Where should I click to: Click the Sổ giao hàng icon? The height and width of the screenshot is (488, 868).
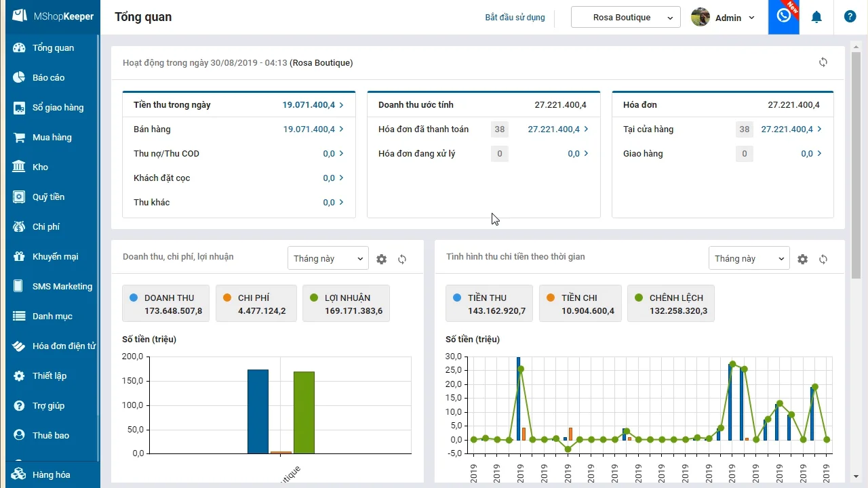click(19, 108)
